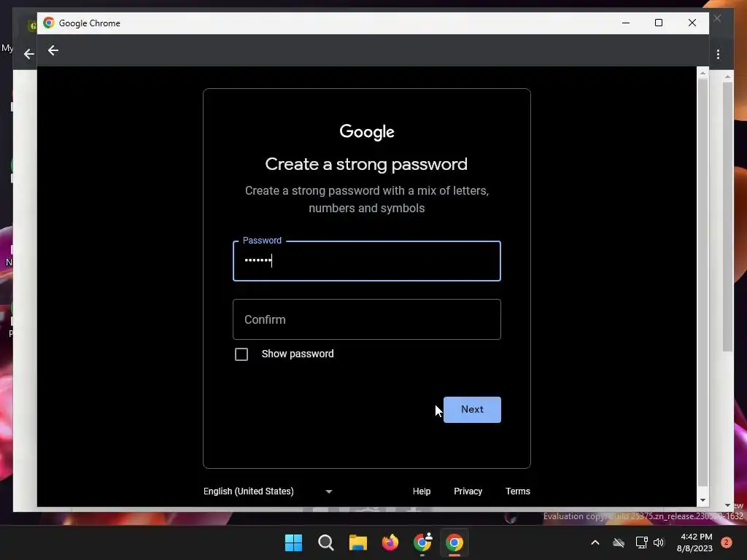Go back with the Chrome popup arrow

(x=53, y=50)
